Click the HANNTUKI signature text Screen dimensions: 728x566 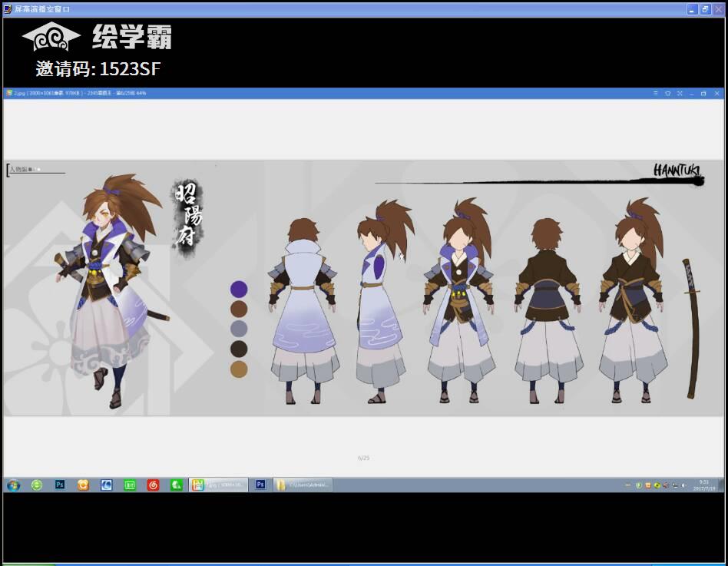(x=677, y=170)
